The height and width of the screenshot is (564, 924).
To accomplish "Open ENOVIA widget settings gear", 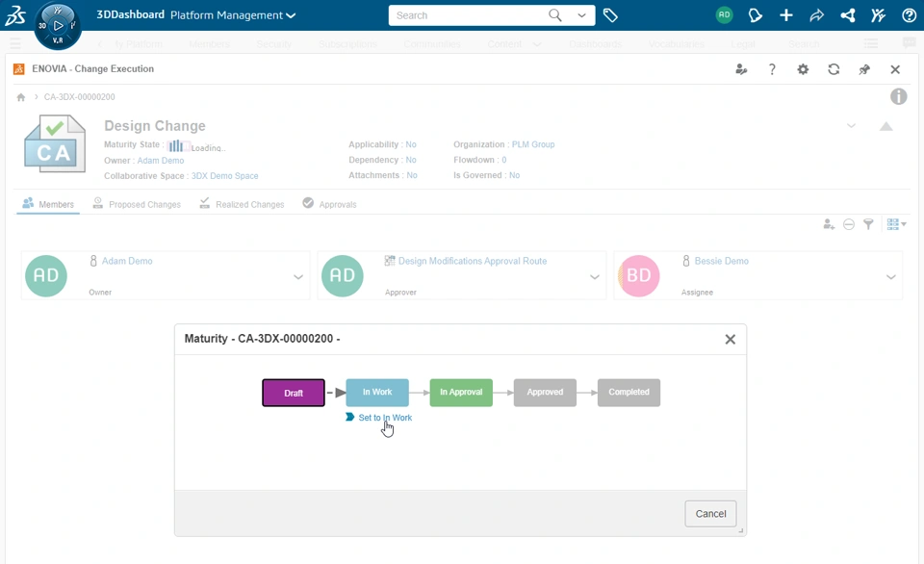I will (x=803, y=69).
